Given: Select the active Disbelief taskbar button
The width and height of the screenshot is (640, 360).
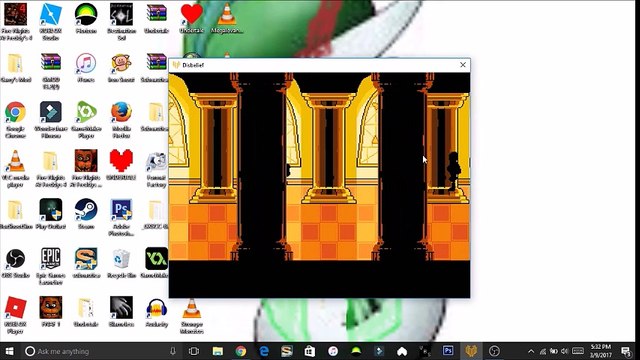Looking at the screenshot, I should [471, 351].
